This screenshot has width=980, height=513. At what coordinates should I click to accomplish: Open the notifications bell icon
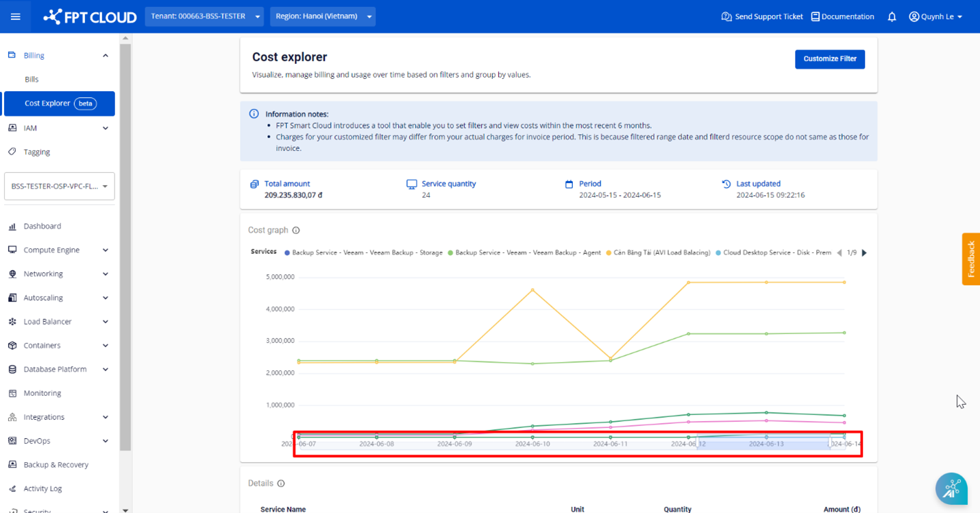tap(892, 16)
